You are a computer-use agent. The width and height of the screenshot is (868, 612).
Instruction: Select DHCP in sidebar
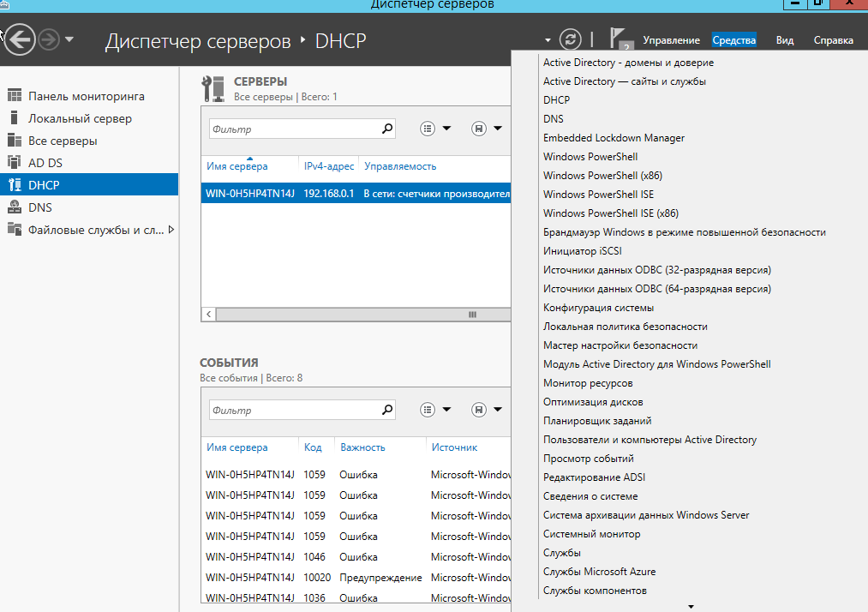(x=89, y=184)
